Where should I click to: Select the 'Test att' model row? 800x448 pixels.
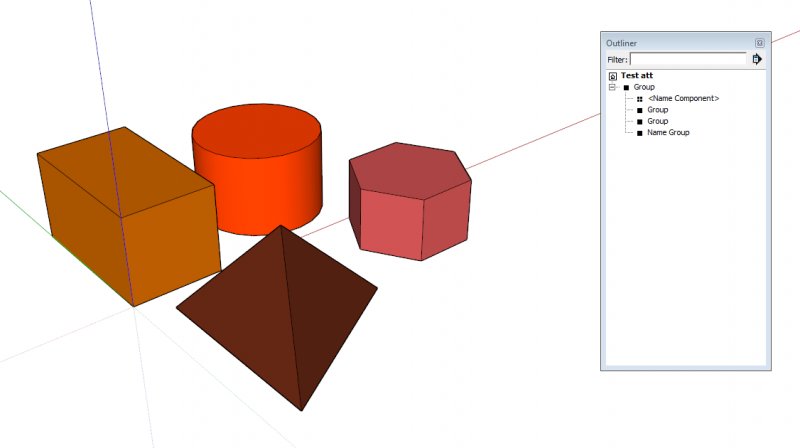click(637, 76)
